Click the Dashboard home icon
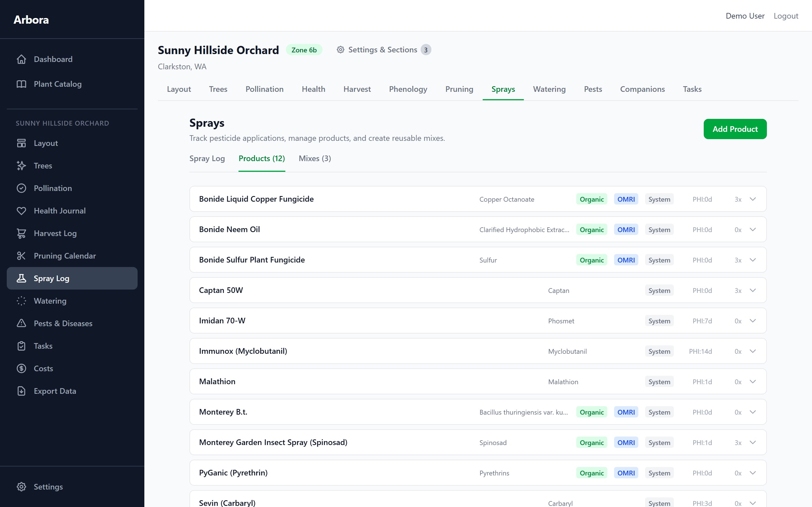 pos(21,59)
